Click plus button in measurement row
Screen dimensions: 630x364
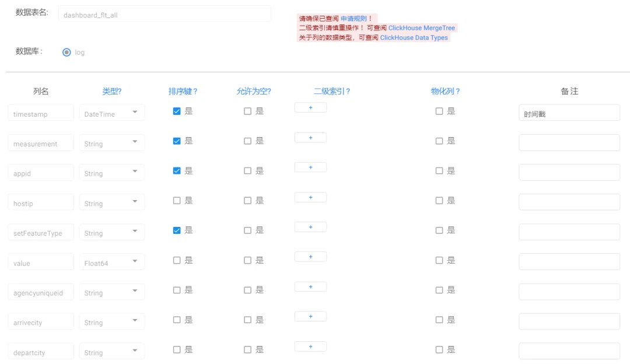310,138
